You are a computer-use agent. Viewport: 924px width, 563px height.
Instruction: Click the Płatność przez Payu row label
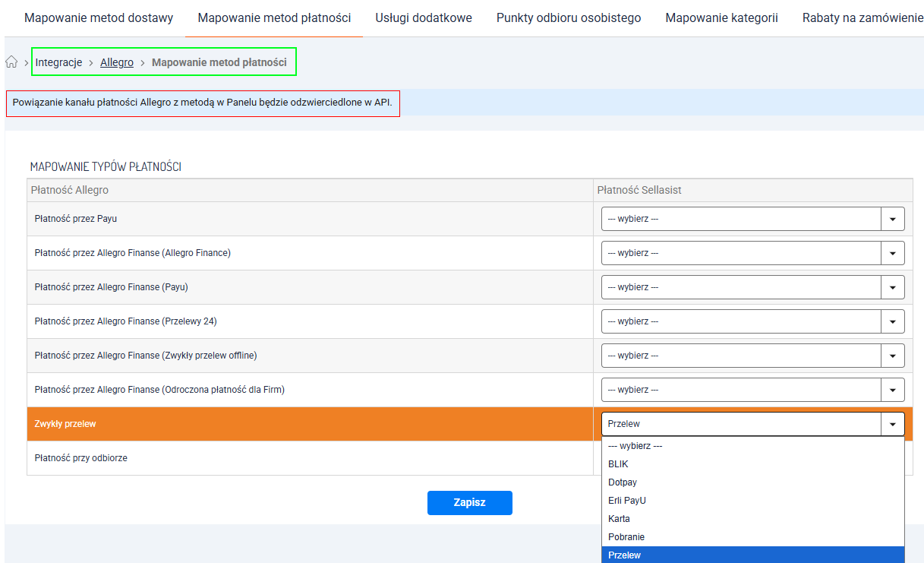coord(76,219)
